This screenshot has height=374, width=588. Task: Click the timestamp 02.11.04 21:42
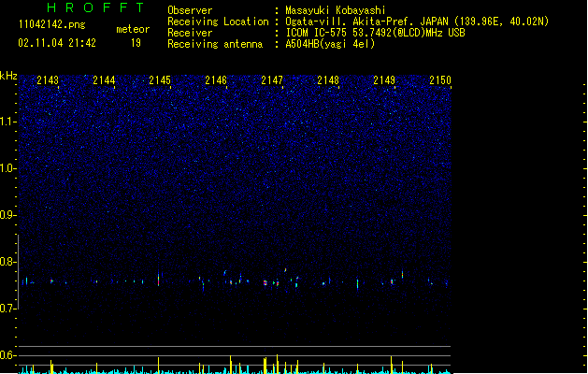(57, 43)
